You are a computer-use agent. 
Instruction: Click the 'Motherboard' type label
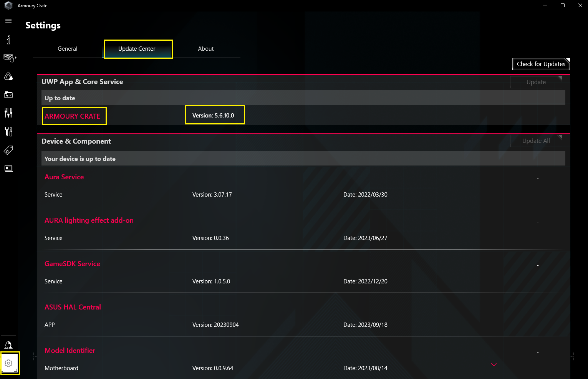(x=61, y=368)
